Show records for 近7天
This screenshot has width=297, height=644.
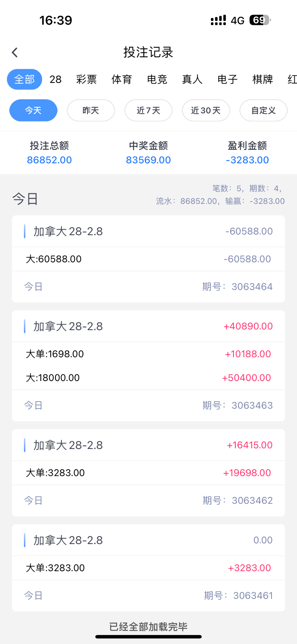point(148,110)
